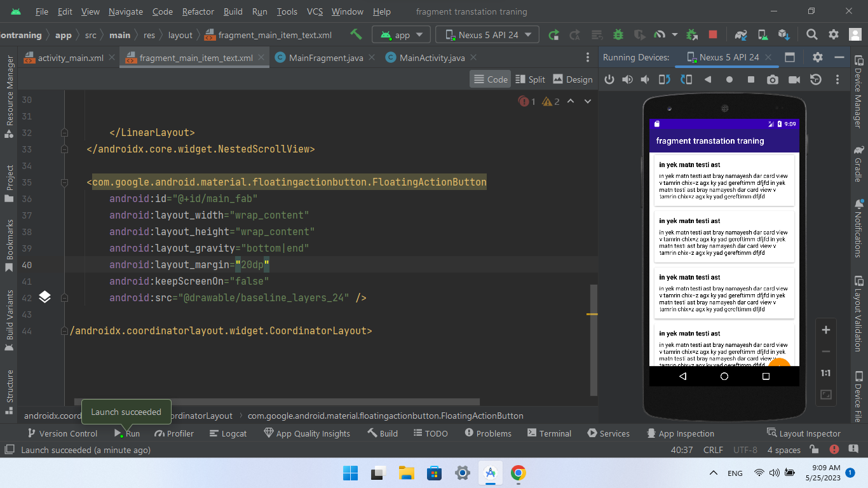Screen dimensions: 868x488
Task: Zoom out on the emulator display
Action: click(x=826, y=351)
